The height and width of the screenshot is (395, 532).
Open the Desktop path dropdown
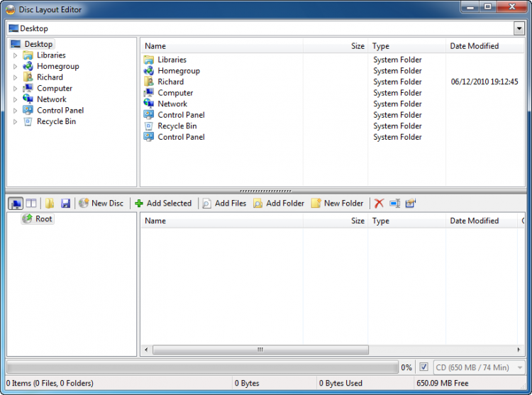[519, 28]
